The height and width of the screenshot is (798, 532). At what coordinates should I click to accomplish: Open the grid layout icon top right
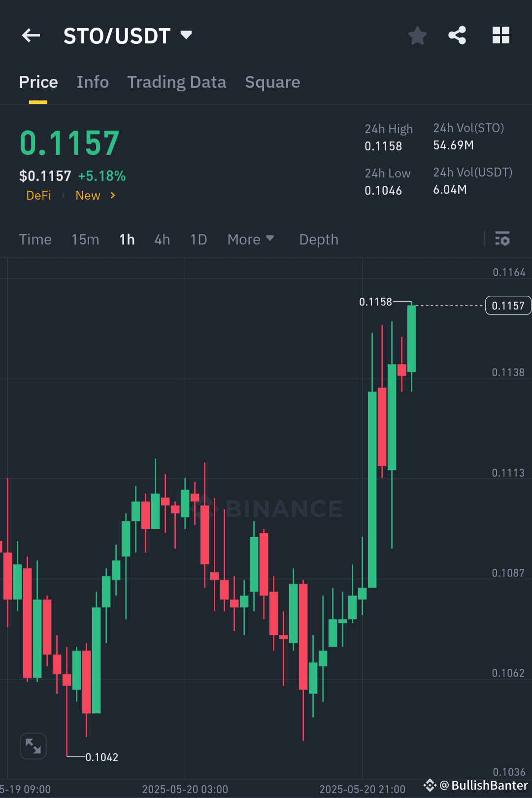pos(501,35)
